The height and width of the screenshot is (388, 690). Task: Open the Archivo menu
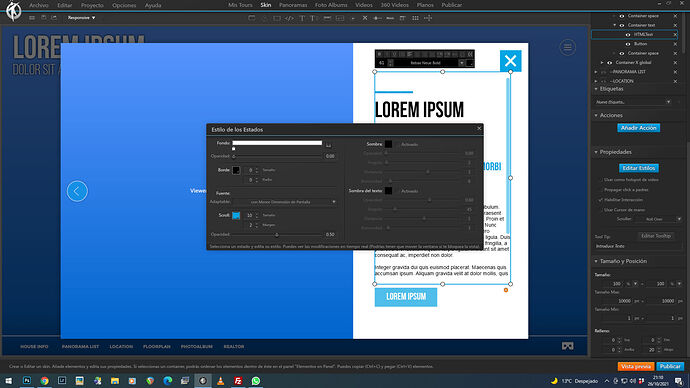(x=39, y=5)
